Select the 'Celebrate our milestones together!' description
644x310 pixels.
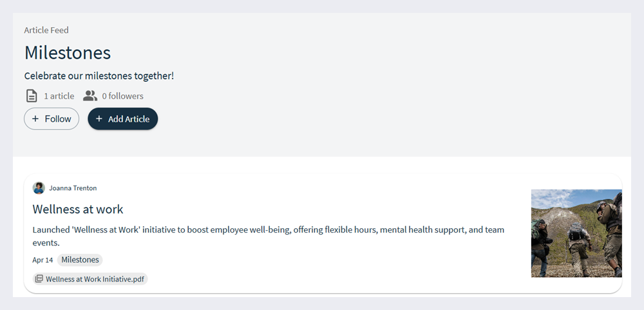tap(99, 76)
